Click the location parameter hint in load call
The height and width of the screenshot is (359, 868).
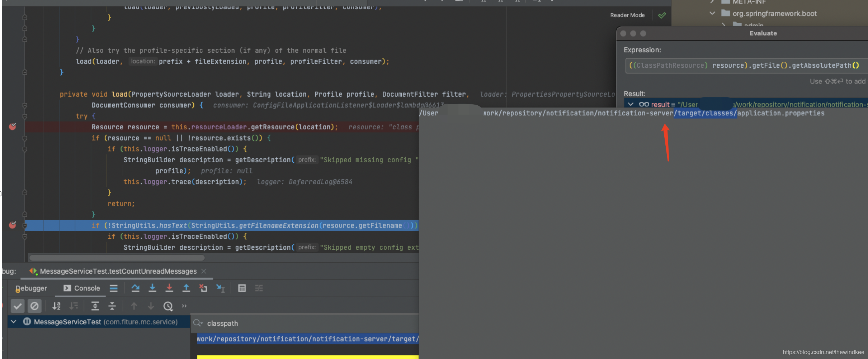click(143, 61)
